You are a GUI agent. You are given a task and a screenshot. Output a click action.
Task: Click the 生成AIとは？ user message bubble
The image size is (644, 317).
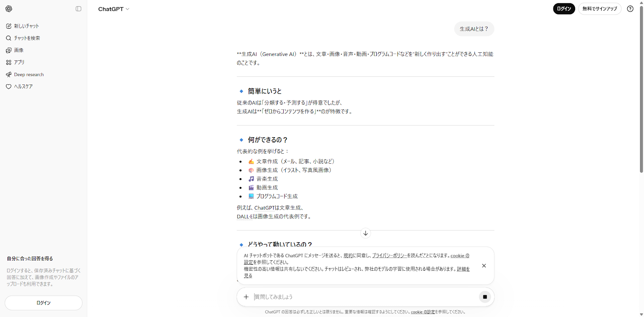(474, 29)
